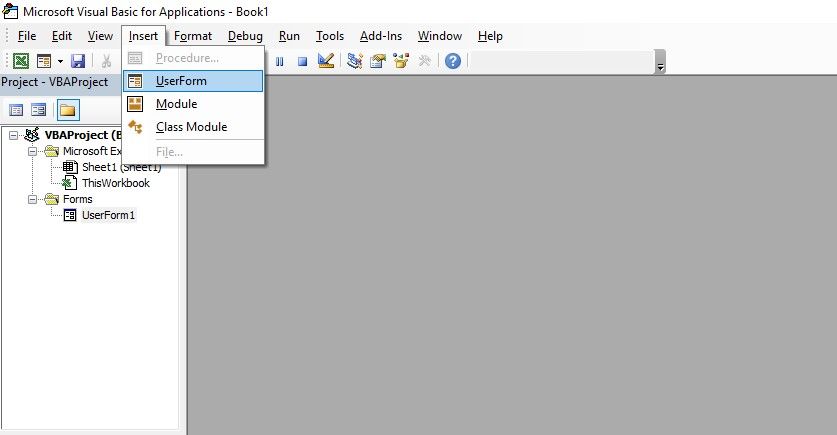Image resolution: width=837 pixels, height=435 pixels.
Task: Click the Insert UserForm toolbar icon
Action: (44, 61)
